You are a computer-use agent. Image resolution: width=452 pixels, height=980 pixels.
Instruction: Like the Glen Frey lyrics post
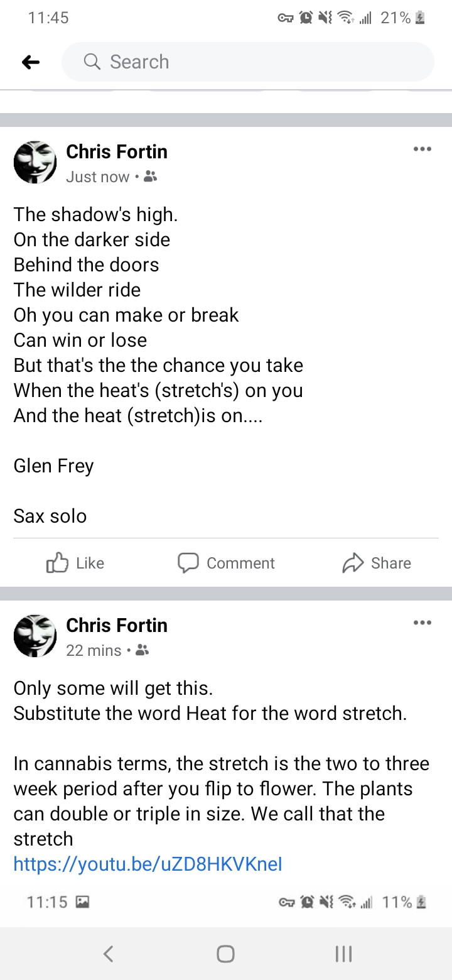pyautogui.click(x=75, y=563)
